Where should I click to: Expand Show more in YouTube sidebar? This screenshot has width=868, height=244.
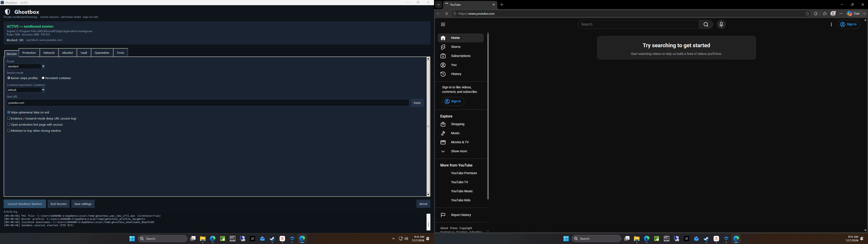point(461,152)
